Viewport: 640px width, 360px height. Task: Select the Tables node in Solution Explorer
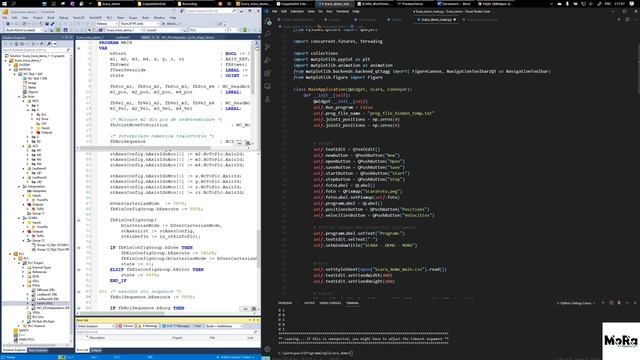32,87
